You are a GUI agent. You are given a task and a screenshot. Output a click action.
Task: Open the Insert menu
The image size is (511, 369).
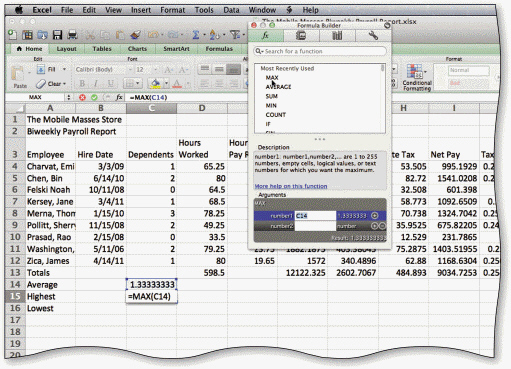tap(141, 10)
